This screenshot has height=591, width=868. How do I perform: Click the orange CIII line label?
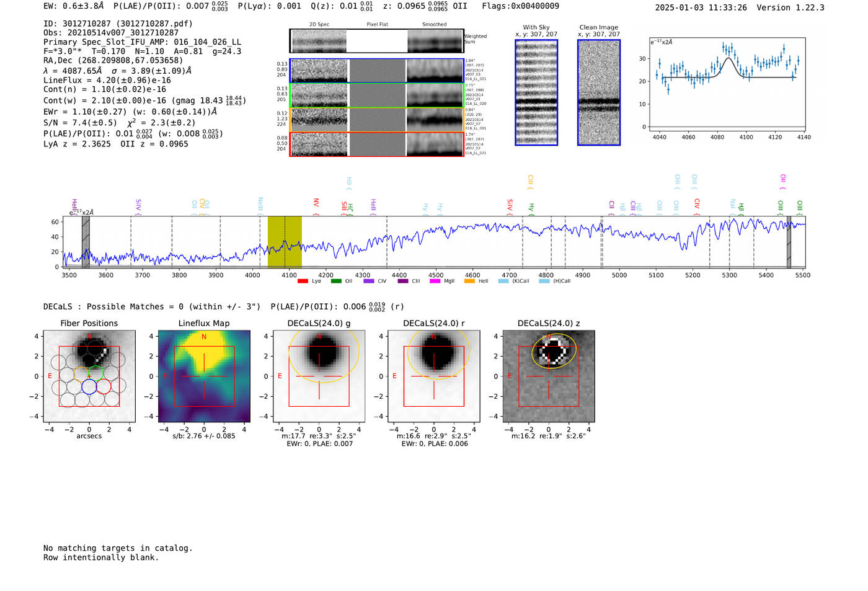pos(530,182)
